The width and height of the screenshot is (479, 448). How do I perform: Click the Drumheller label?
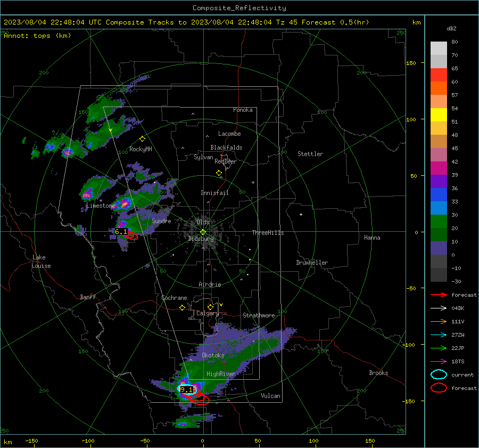click(312, 263)
